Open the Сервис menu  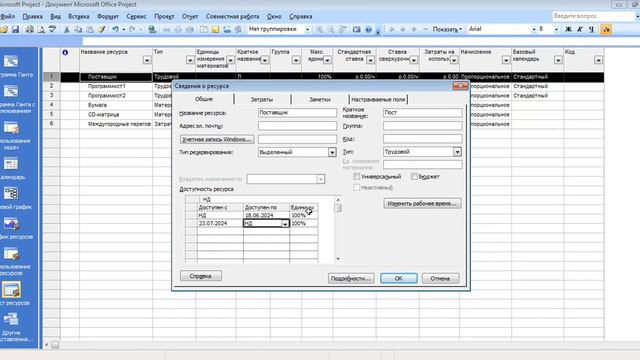click(x=136, y=16)
